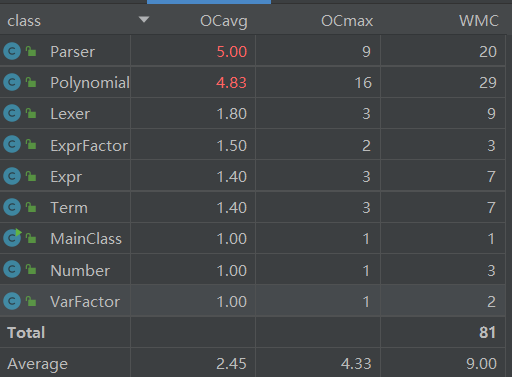Click the green lock icon next to Number
This screenshot has height=377, width=512.
31,269
